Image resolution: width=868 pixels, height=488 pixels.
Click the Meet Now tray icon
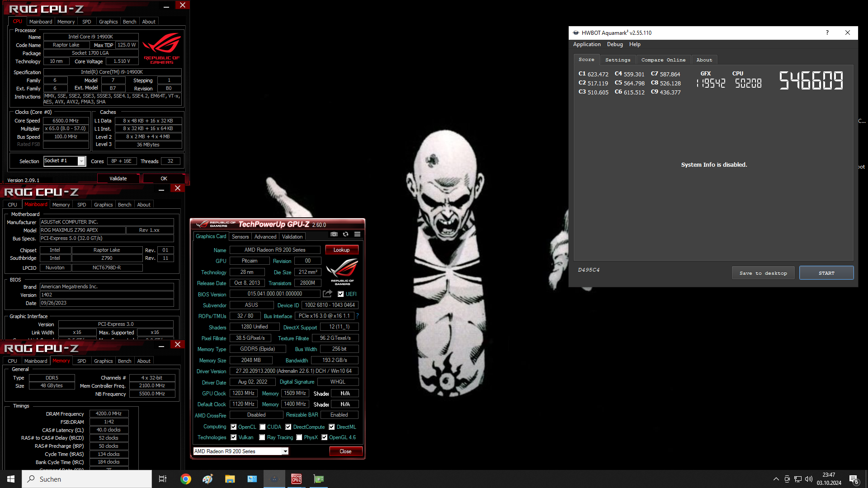(787, 479)
